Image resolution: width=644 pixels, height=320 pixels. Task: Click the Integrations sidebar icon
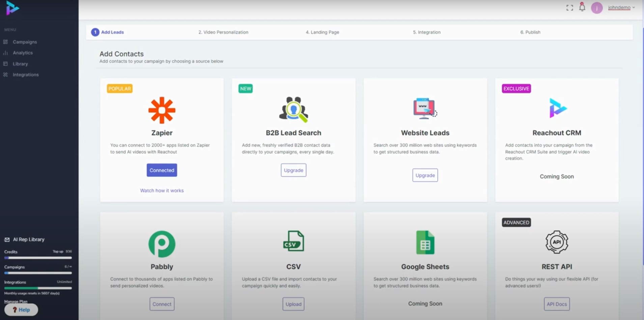(5, 75)
